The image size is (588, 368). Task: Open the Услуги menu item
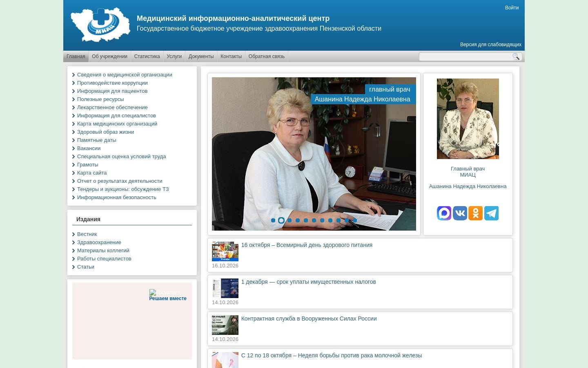pos(174,56)
